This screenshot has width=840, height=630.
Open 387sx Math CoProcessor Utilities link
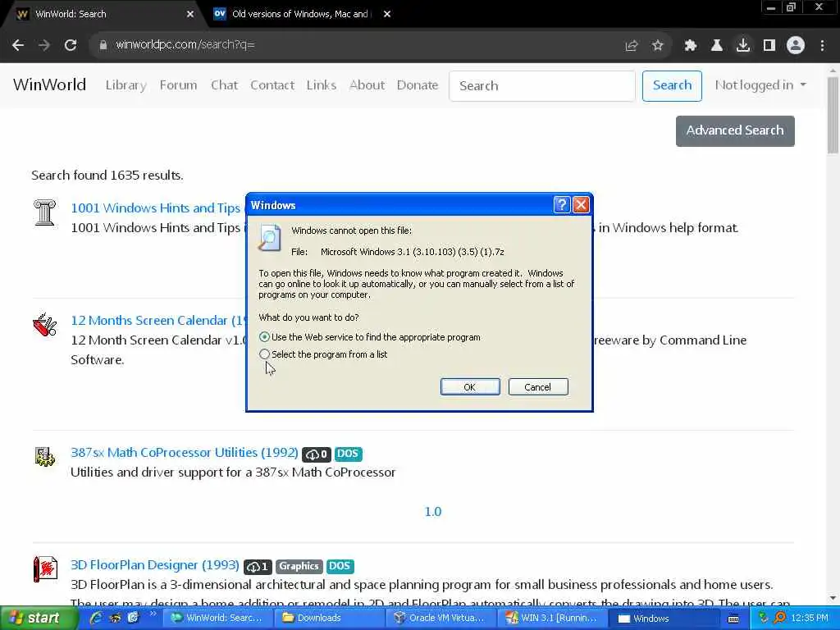185,453
